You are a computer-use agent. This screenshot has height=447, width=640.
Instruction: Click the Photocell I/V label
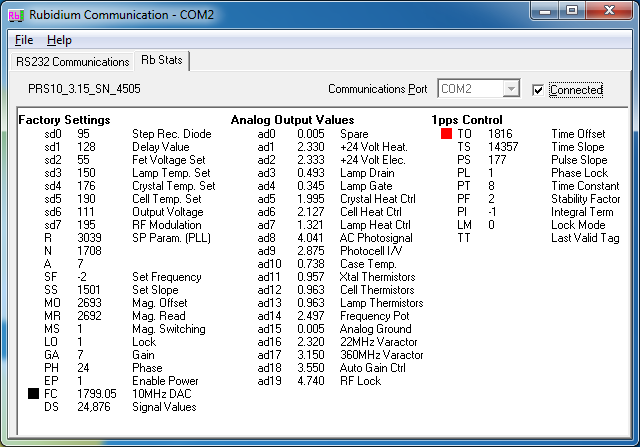click(371, 251)
